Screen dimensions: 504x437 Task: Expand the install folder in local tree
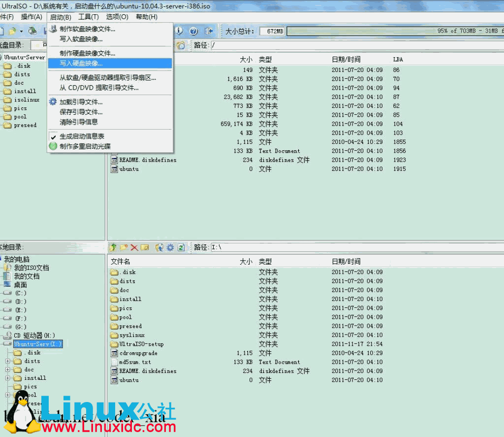(8, 378)
